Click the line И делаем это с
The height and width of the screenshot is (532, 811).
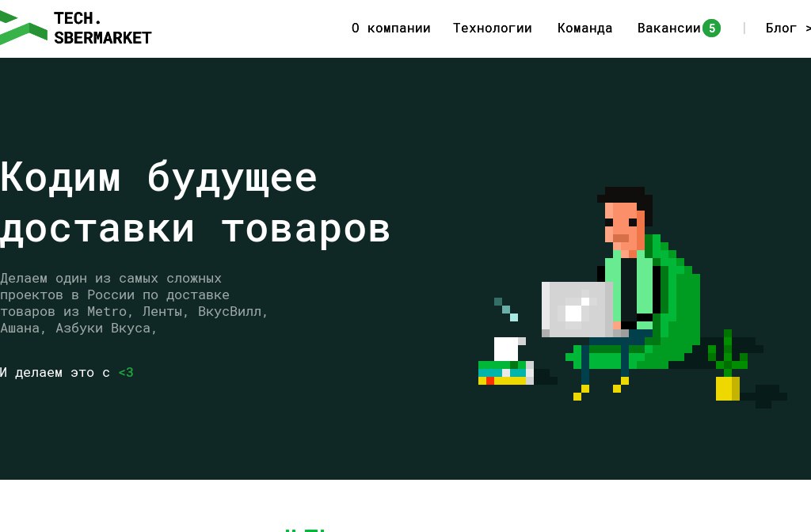point(55,372)
